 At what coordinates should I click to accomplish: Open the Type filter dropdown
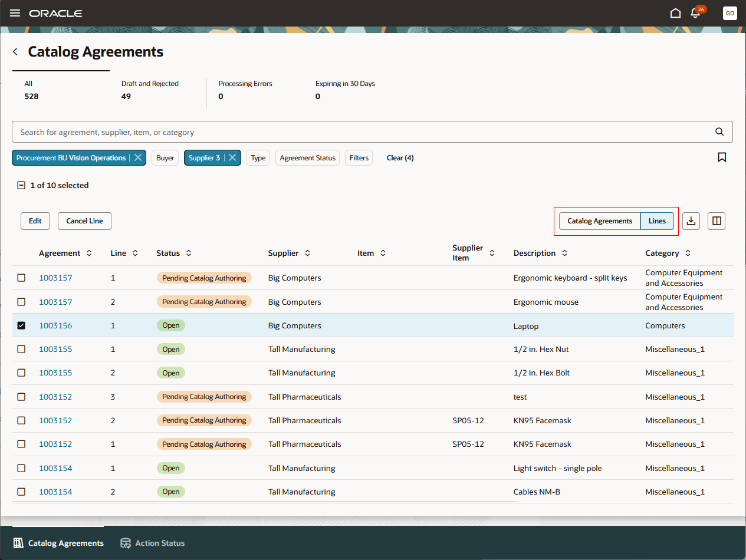pos(258,157)
